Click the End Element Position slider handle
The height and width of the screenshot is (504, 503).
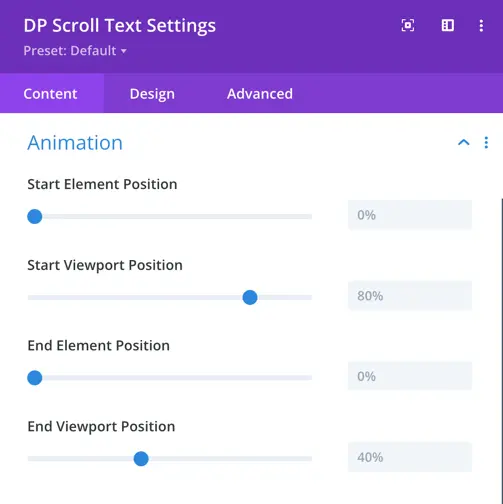35,378
